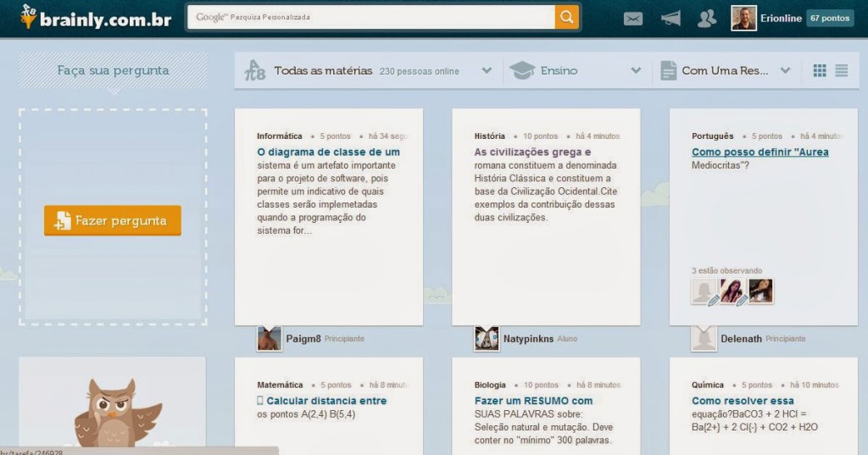Click the Natypinkns username

528,339
